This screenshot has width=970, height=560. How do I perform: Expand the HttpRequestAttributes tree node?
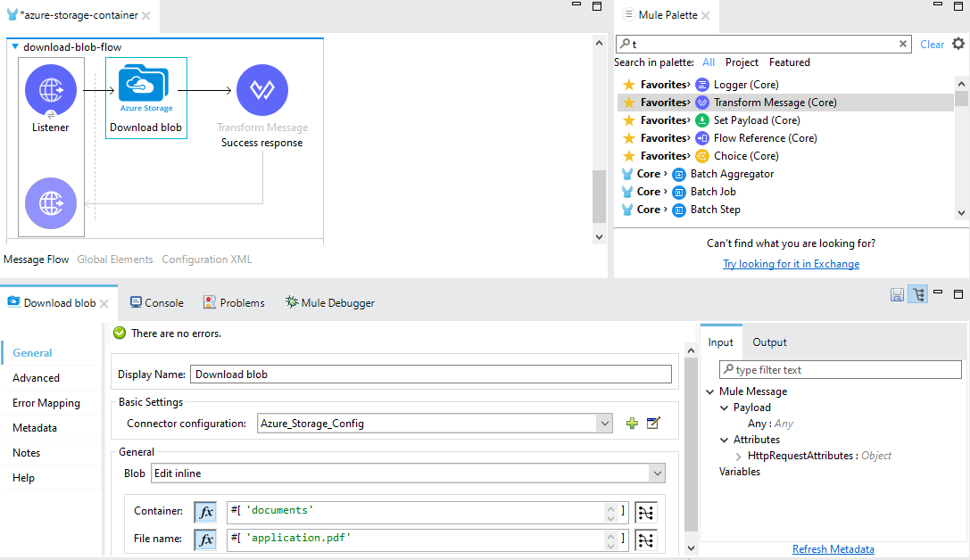738,456
